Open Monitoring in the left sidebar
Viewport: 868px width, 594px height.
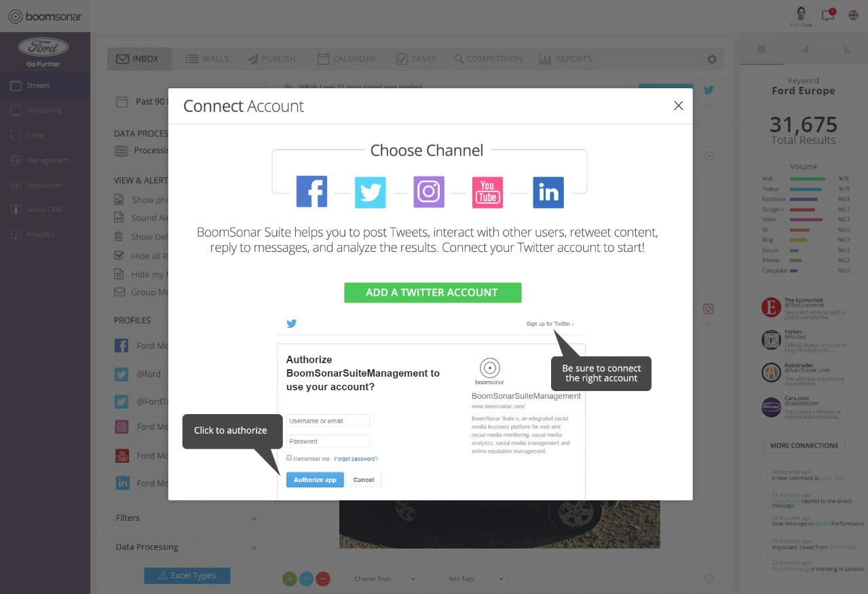coord(45,110)
